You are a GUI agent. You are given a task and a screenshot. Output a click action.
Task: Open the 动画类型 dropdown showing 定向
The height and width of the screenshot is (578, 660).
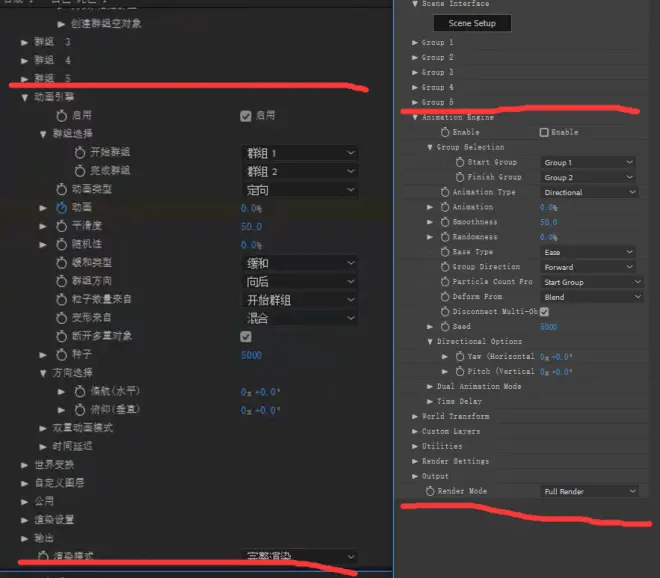click(x=300, y=190)
